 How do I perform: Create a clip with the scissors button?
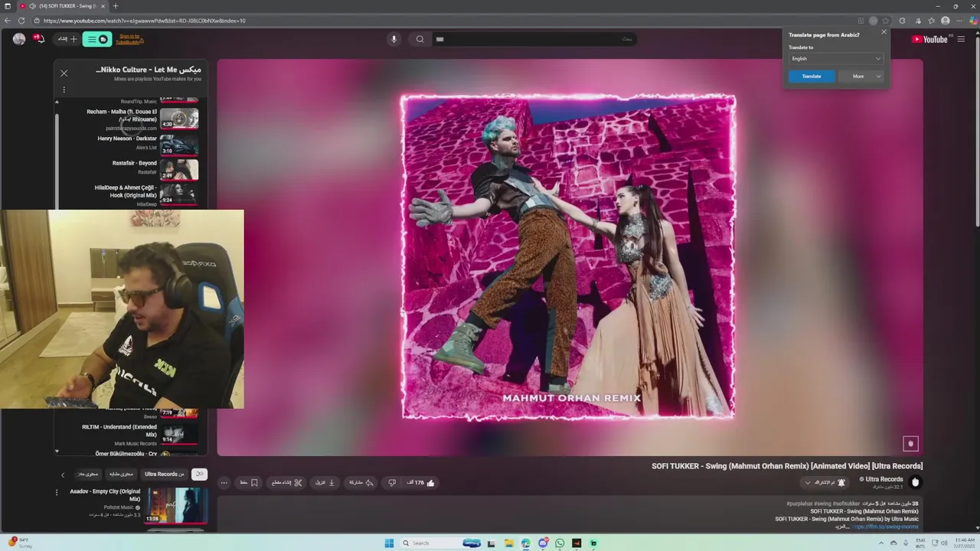tap(287, 483)
